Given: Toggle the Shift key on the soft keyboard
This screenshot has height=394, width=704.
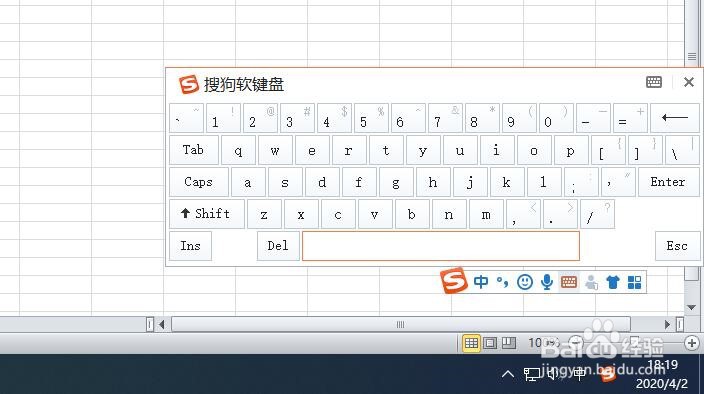Looking at the screenshot, I should (x=207, y=214).
